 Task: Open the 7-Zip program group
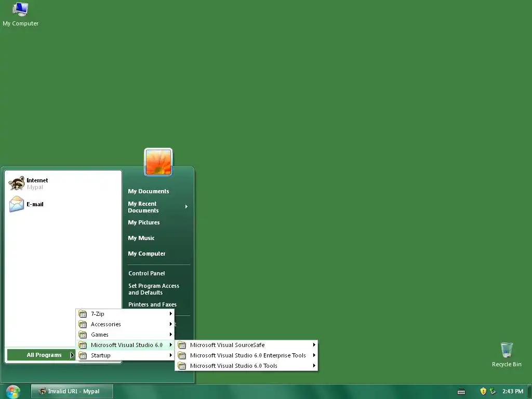pos(125,314)
